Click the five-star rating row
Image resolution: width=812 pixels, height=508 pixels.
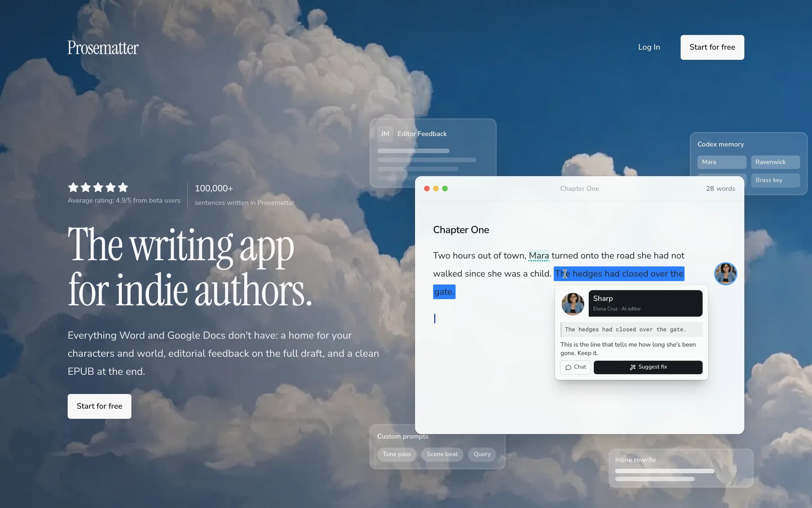pyautogui.click(x=98, y=187)
